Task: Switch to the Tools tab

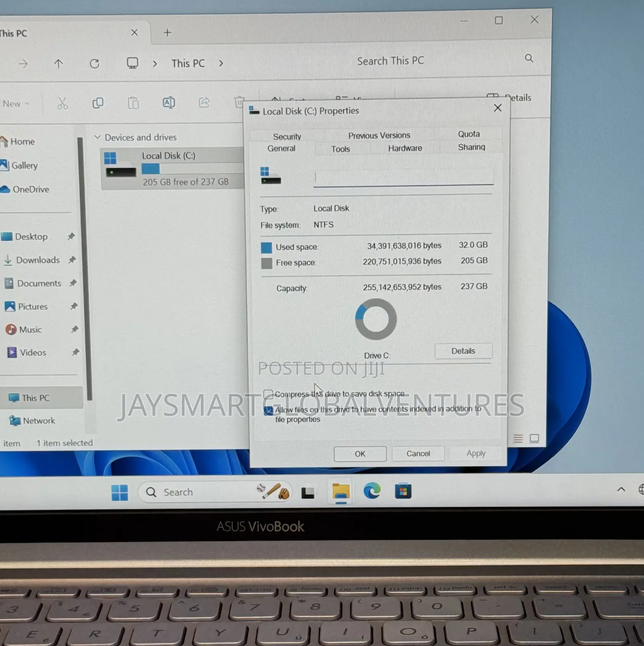Action: (341, 149)
